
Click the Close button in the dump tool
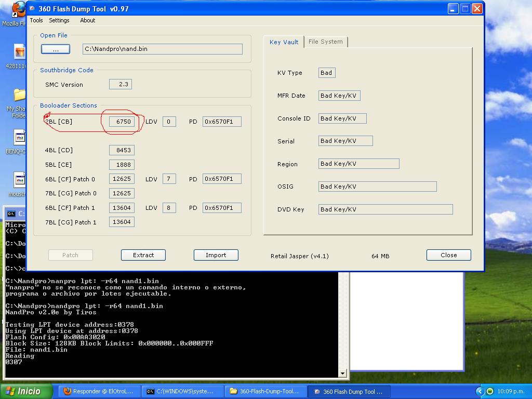click(x=448, y=255)
